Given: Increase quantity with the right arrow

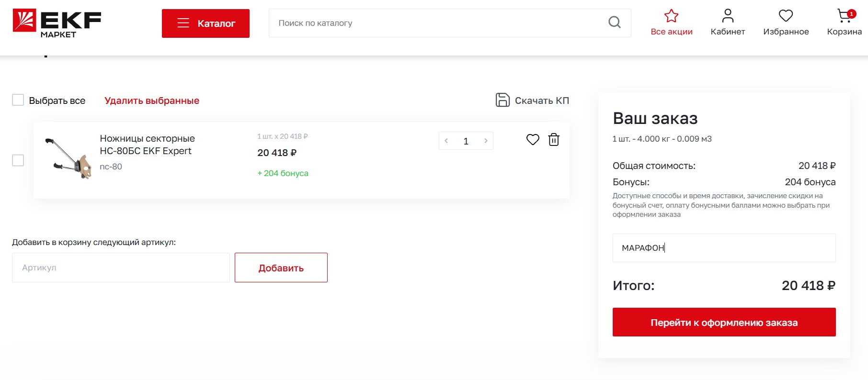Looking at the screenshot, I should (x=486, y=141).
